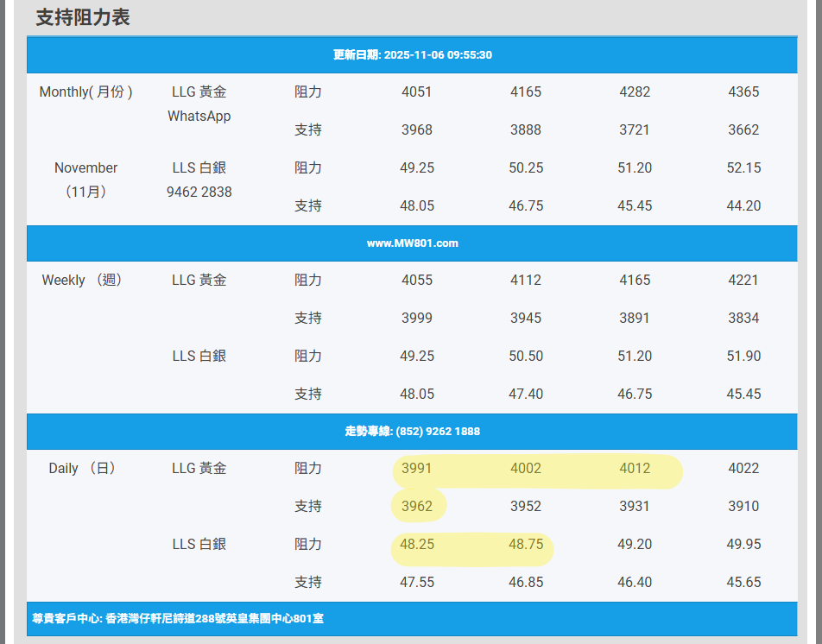
Task: Click the 走勢專線 (852) 9262 1888 hotline
Action: [412, 432]
